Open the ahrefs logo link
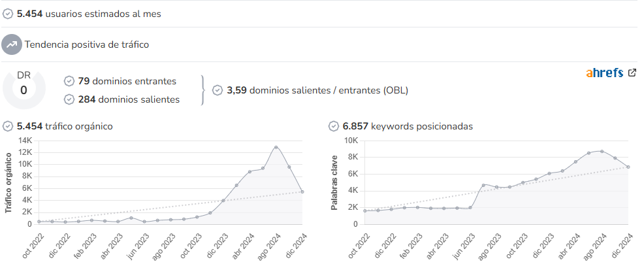 click(x=605, y=73)
